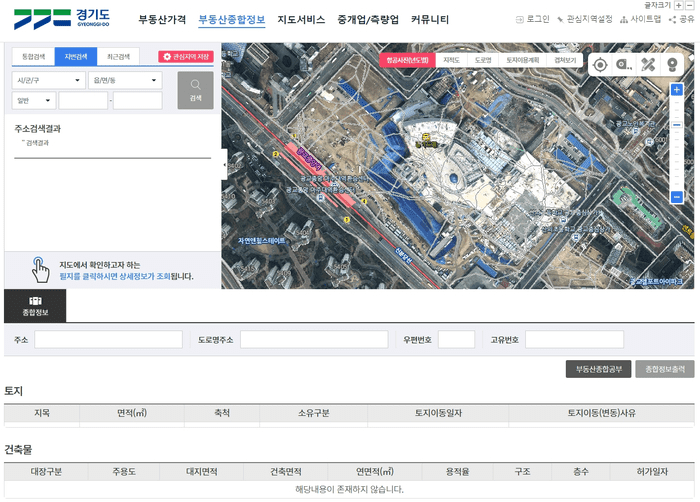The height and width of the screenshot is (502, 700).
Task: Toggle the 지적도 cadastral map layer
Action: point(451,60)
